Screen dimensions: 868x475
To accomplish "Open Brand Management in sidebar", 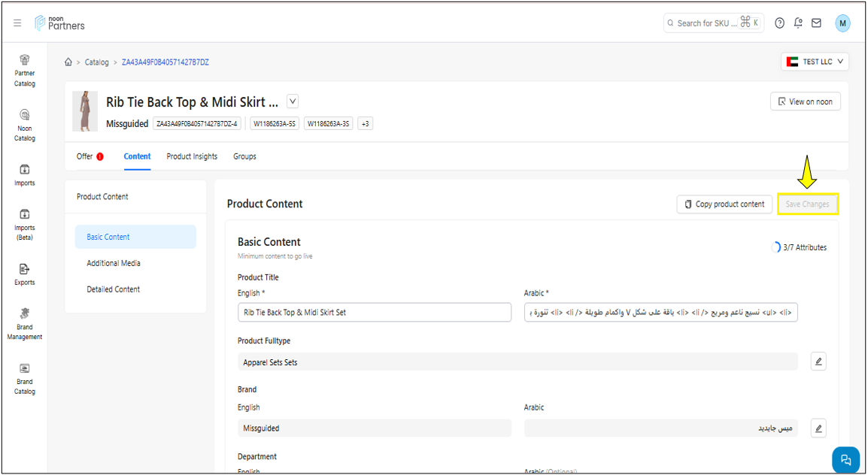I will pos(25,324).
